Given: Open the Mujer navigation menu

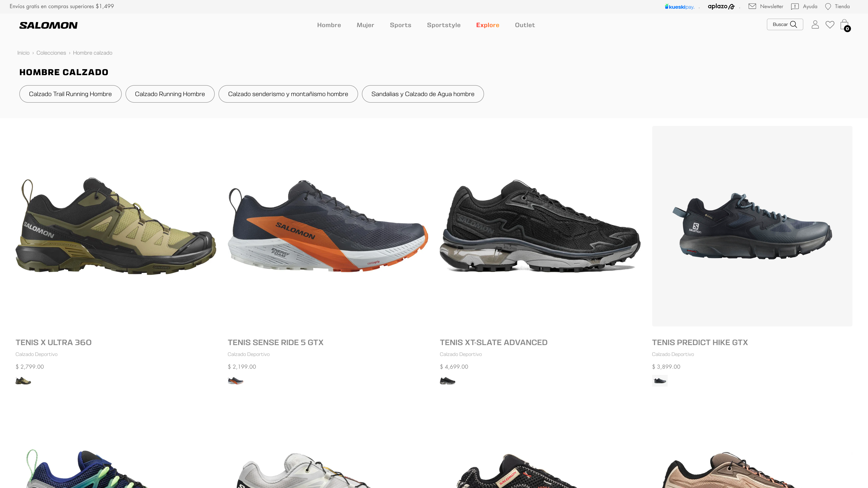Looking at the screenshot, I should 365,25.
